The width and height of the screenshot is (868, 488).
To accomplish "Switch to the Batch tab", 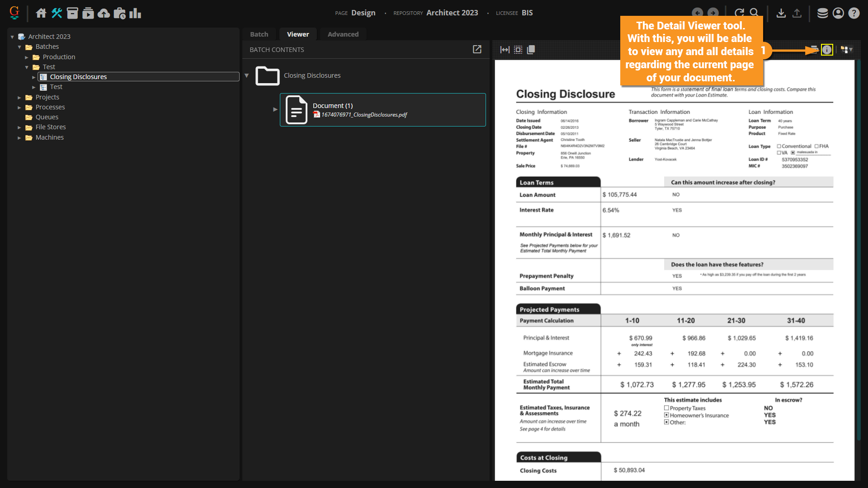I will tap(259, 34).
